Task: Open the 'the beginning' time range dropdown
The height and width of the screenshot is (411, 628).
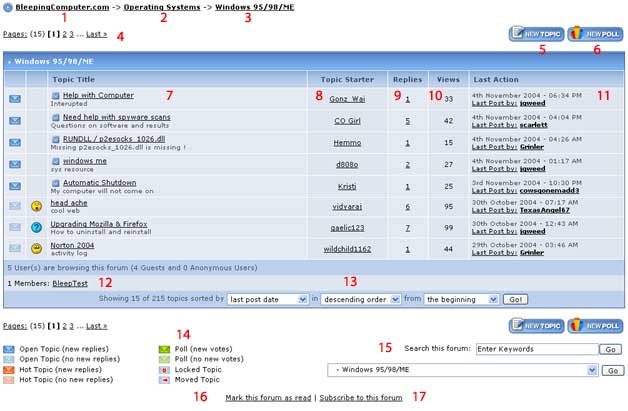Action: point(461,299)
